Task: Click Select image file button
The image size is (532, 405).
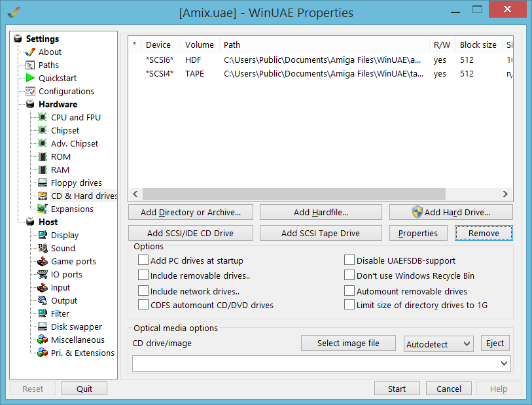Action: tap(348, 343)
